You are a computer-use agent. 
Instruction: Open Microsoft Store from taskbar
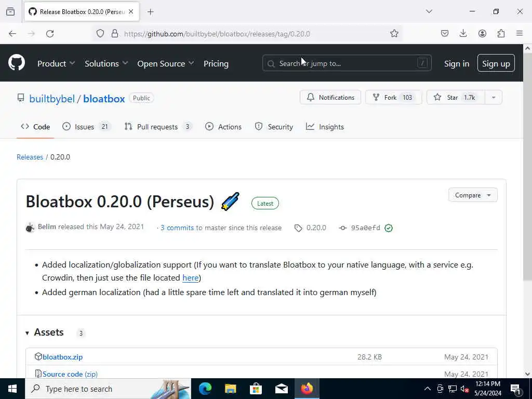click(256, 389)
